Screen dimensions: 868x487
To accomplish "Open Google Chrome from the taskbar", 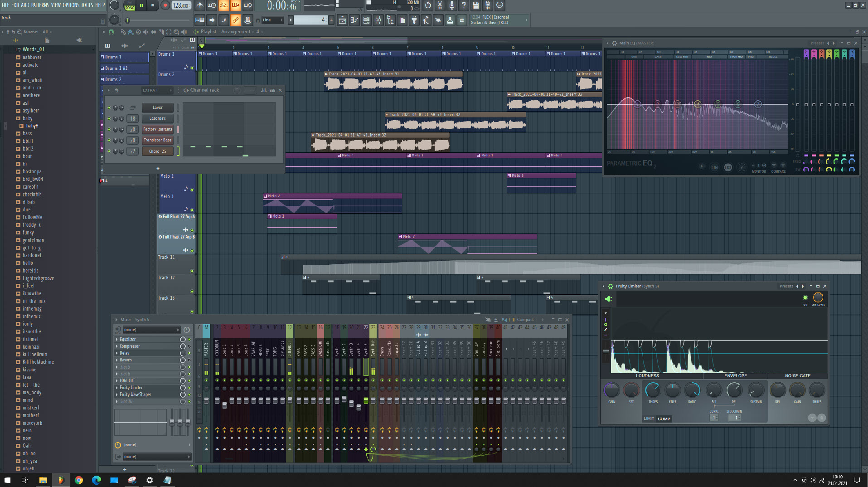I will [x=79, y=480].
